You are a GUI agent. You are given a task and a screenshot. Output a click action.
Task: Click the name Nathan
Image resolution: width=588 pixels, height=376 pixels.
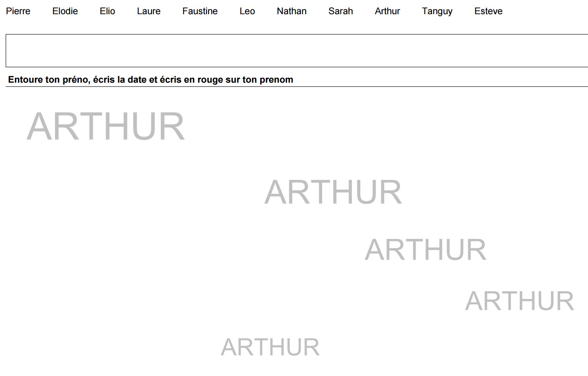click(292, 11)
